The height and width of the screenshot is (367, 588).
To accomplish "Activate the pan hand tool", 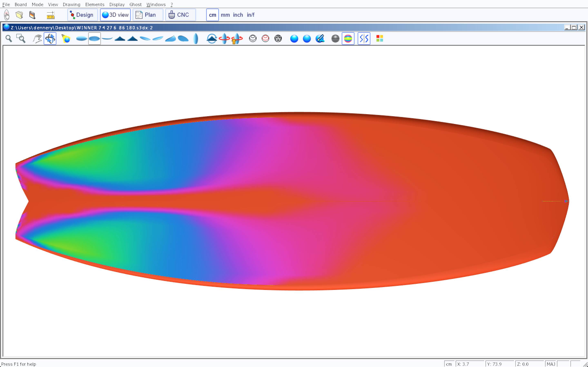I will click(x=37, y=38).
